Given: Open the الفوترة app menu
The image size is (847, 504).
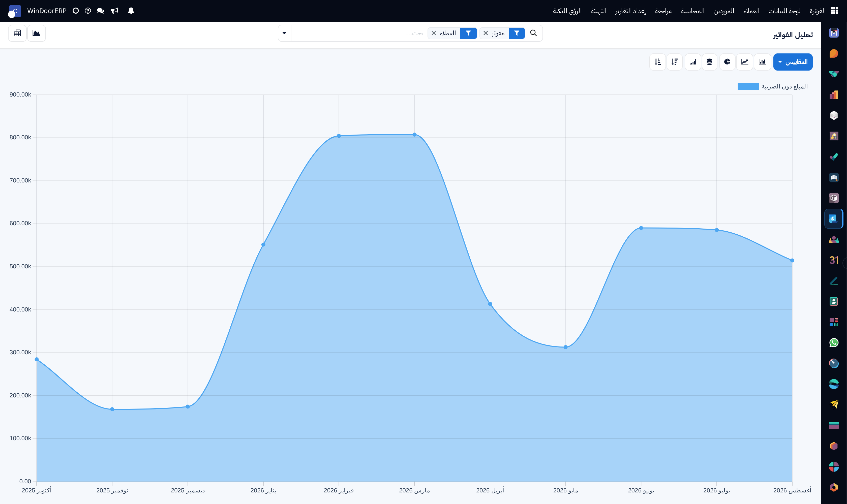Looking at the screenshot, I should [x=817, y=11].
